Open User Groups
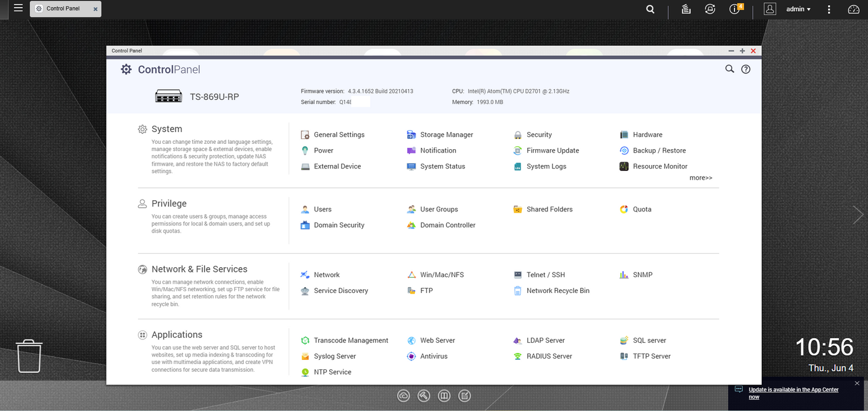 click(x=433, y=209)
